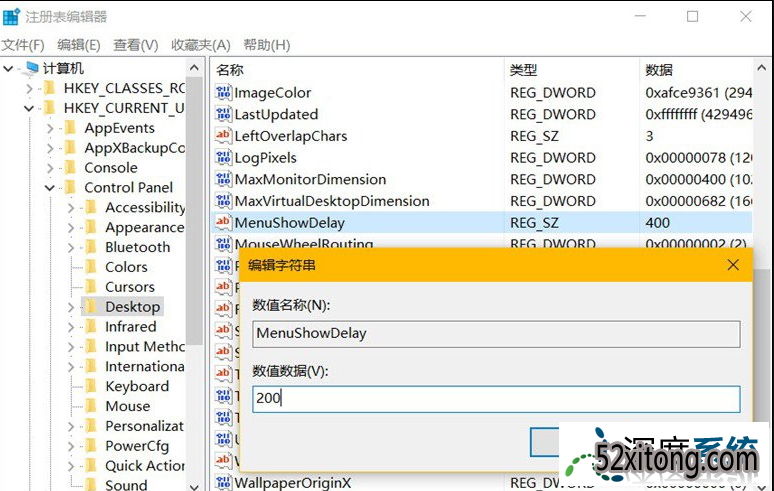Collapse the HKEY_CURRENT_USER branch
Image resolution: width=774 pixels, height=491 pixels.
[x=28, y=108]
